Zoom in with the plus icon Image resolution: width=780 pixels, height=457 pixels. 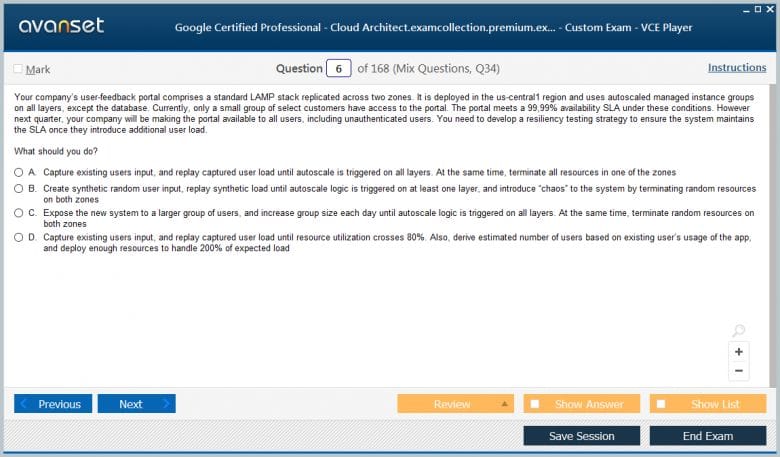(x=739, y=352)
